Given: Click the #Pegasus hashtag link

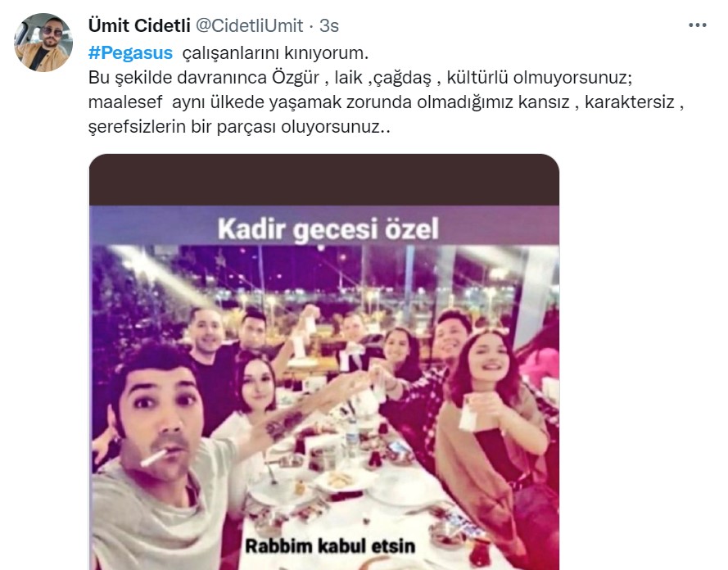Looking at the screenshot, I should point(130,53).
